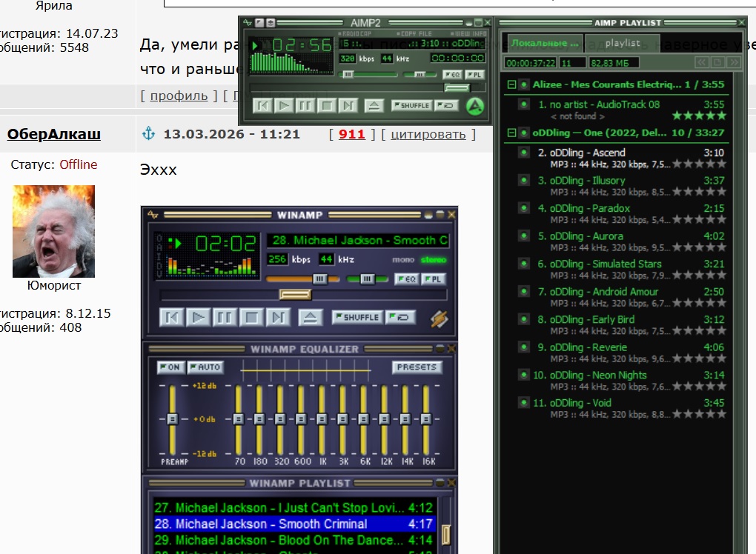The height and width of the screenshot is (554, 756).
Task: Open ОберАлкаш user profile link
Action: [x=54, y=134]
